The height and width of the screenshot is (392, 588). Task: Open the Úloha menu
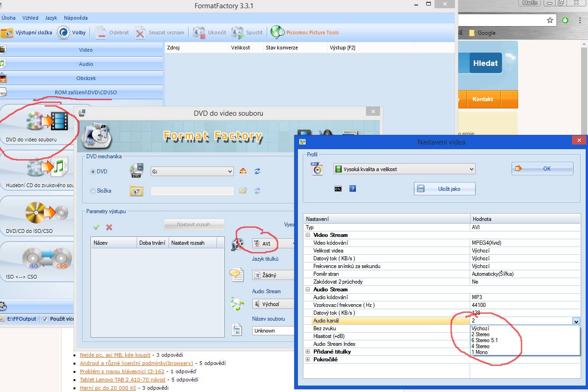pyautogui.click(x=8, y=18)
